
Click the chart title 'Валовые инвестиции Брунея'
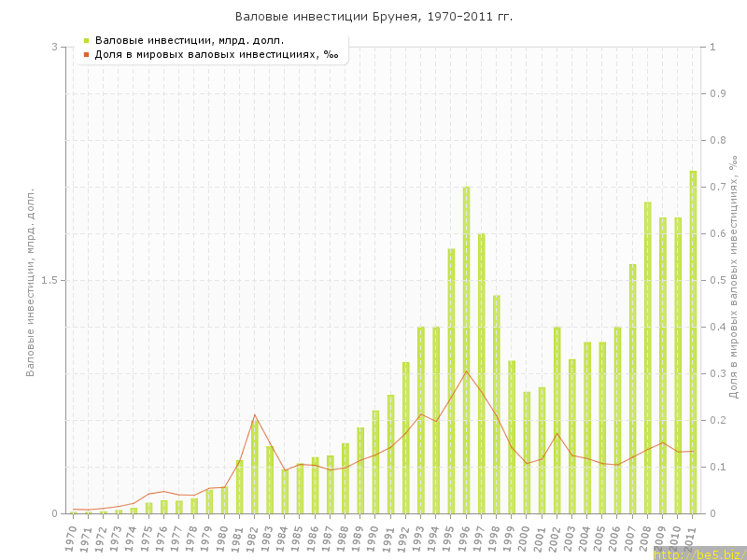[x=373, y=17]
